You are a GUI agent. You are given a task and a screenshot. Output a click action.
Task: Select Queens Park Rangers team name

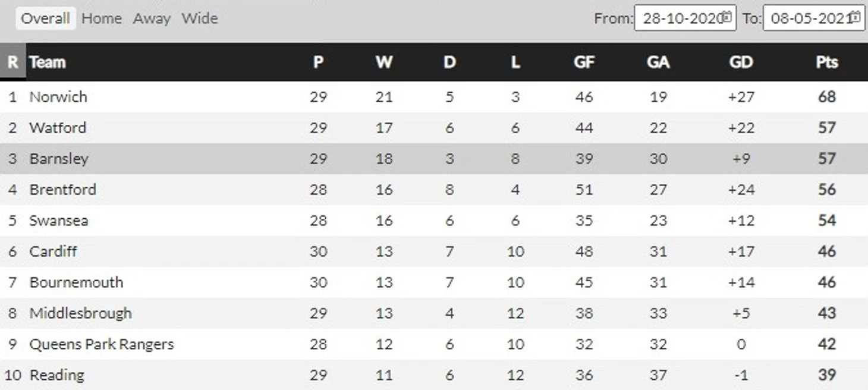pyautogui.click(x=102, y=344)
